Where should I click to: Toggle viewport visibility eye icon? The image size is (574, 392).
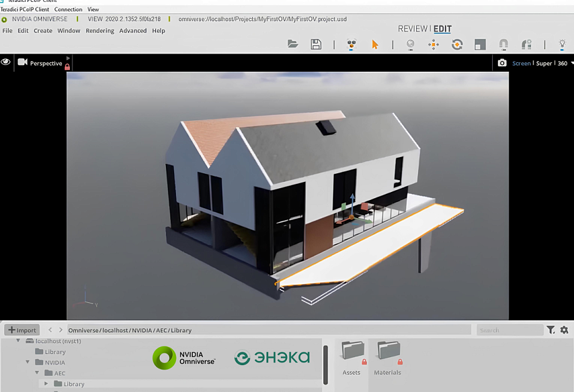6,62
